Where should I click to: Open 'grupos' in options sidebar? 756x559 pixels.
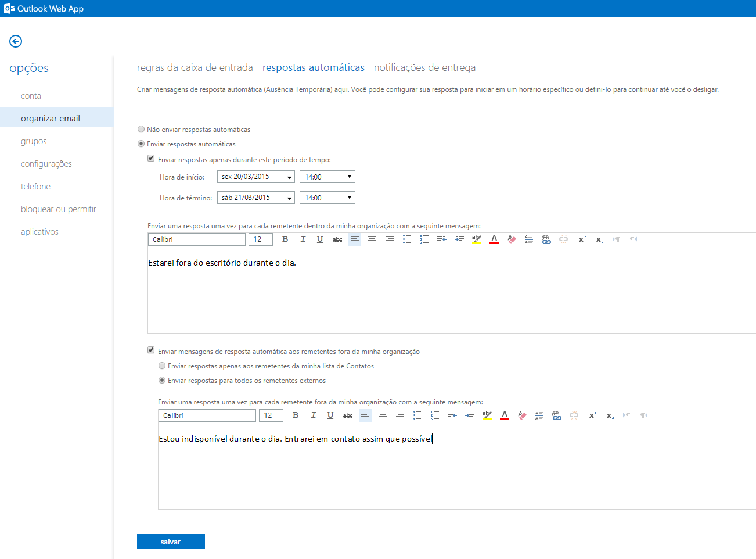coord(34,141)
